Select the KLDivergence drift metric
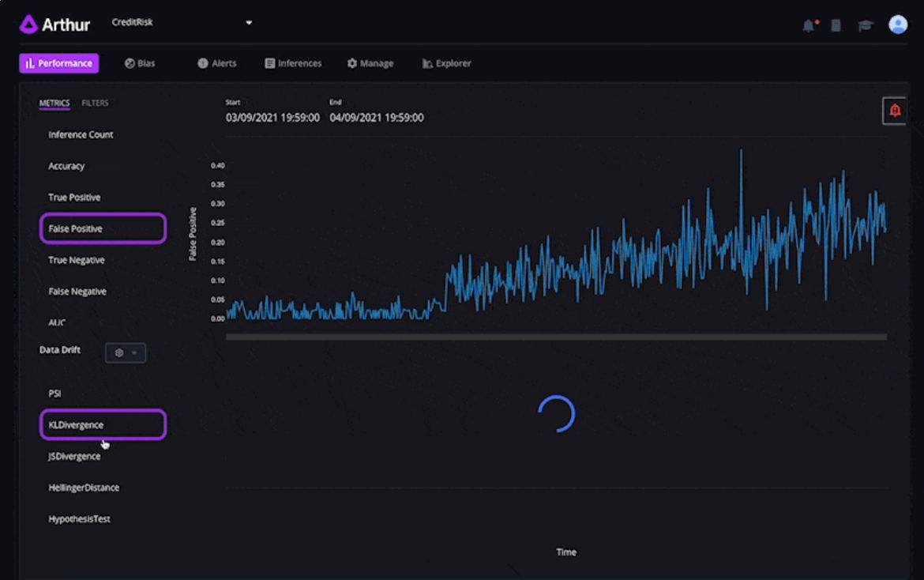This screenshot has width=924, height=580. 103,424
